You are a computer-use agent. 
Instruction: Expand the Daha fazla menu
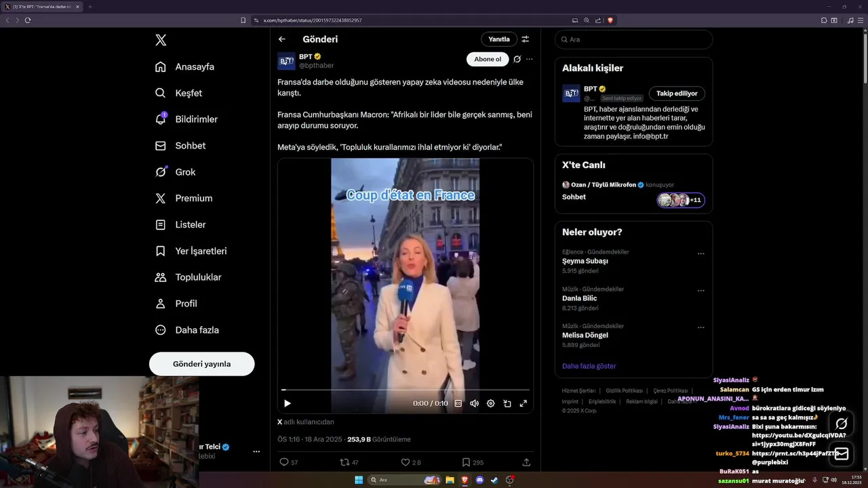(x=187, y=330)
